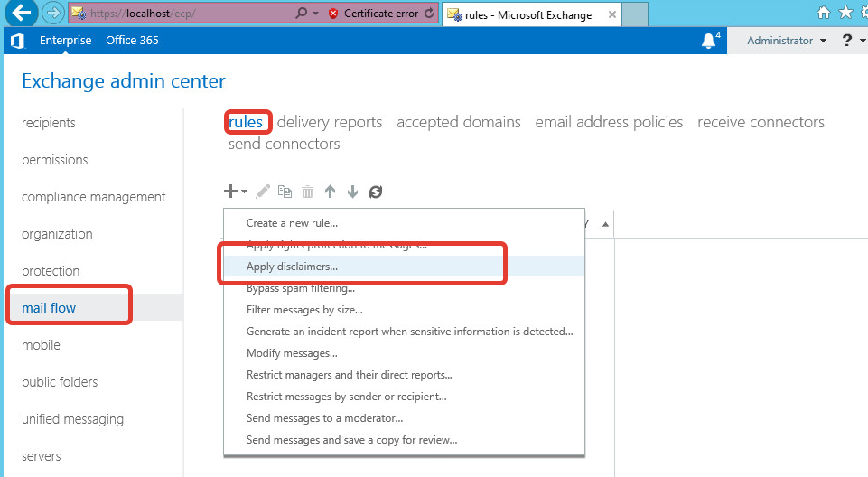This screenshot has width=868, height=477.
Task: Click the Edit pencil icon
Action: coord(263,192)
